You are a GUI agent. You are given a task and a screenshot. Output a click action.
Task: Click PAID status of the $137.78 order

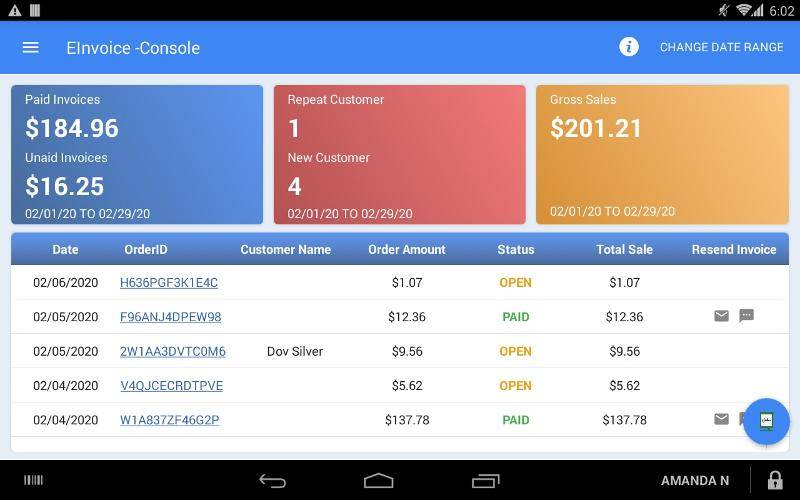tap(516, 420)
